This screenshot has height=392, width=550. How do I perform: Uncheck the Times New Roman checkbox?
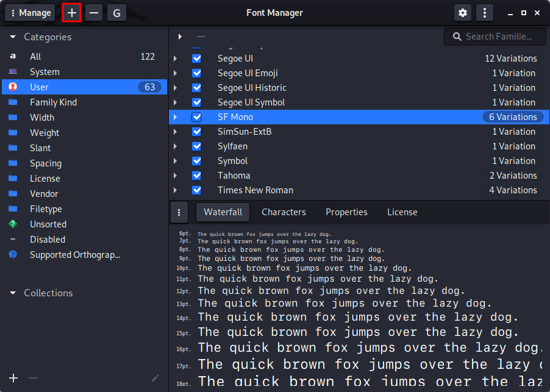[196, 190]
